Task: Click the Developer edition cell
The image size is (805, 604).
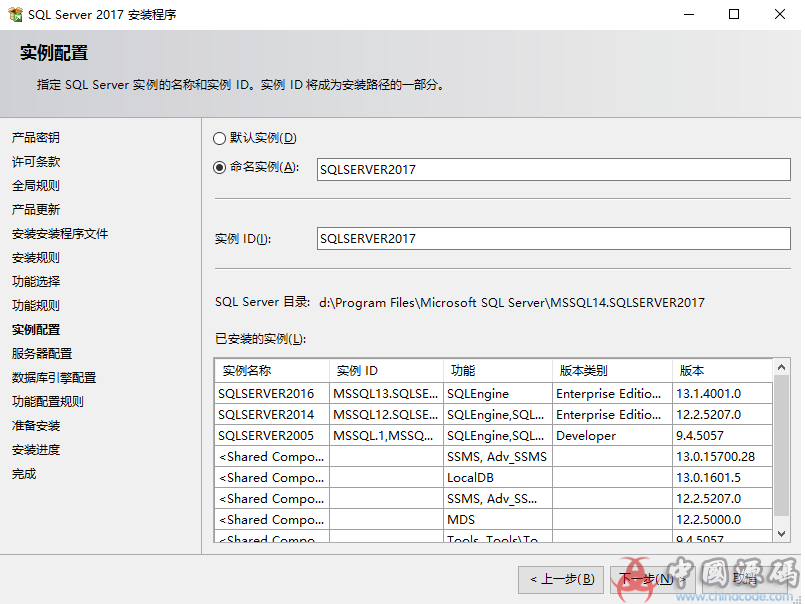Action: coord(612,436)
